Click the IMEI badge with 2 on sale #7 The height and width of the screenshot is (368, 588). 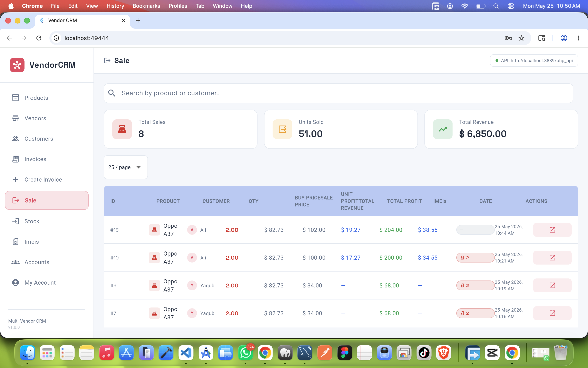click(475, 313)
